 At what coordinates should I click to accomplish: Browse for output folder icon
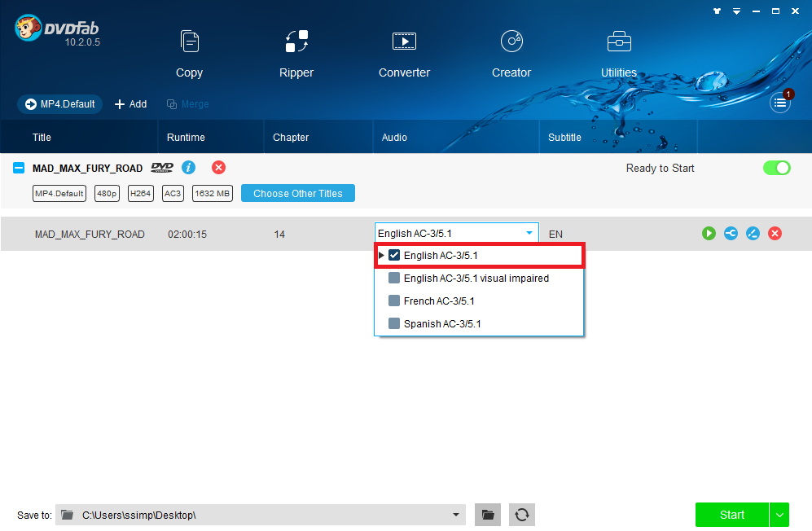[x=488, y=515]
